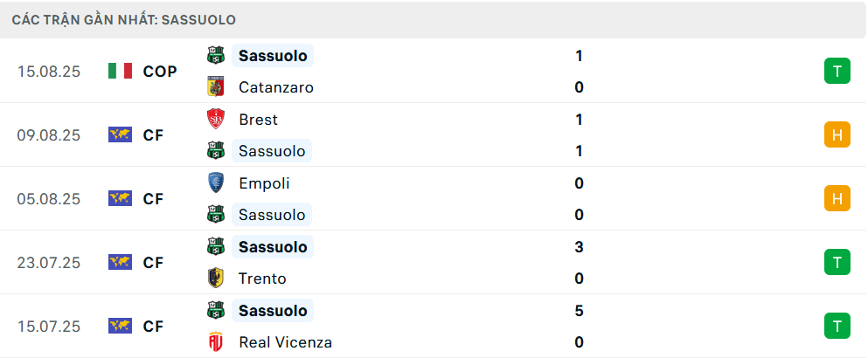Image resolution: width=868 pixels, height=358 pixels.
Task: Click the Italy flag next to COP
Action: point(120,72)
